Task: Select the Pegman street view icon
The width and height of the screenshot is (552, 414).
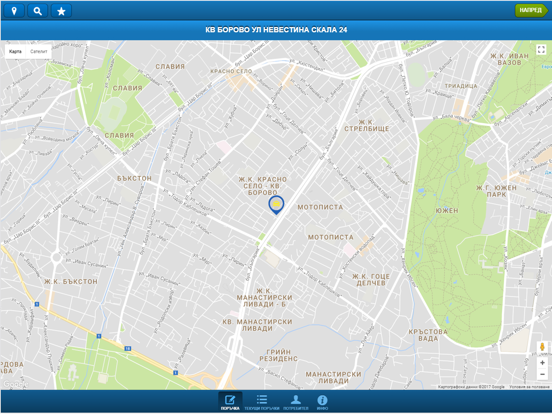Action: tap(542, 347)
